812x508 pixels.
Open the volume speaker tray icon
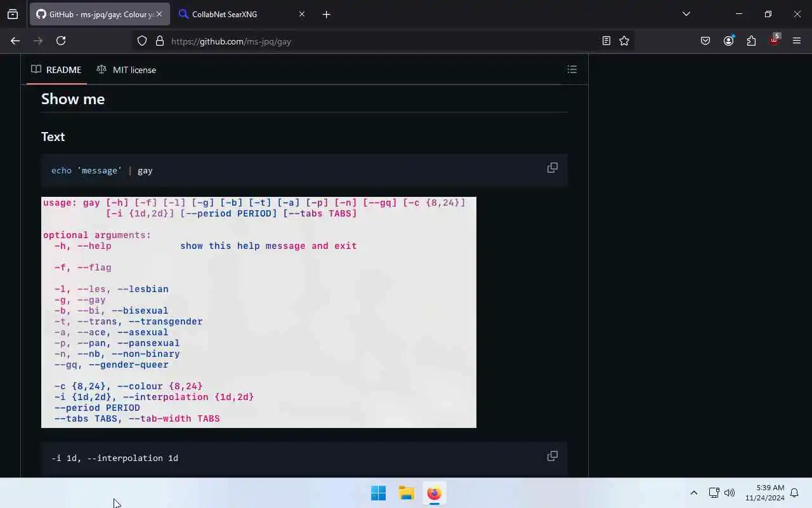(730, 493)
